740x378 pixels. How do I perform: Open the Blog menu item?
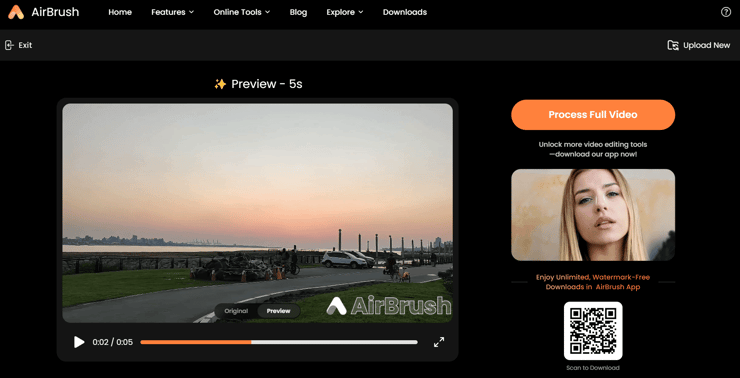point(298,12)
